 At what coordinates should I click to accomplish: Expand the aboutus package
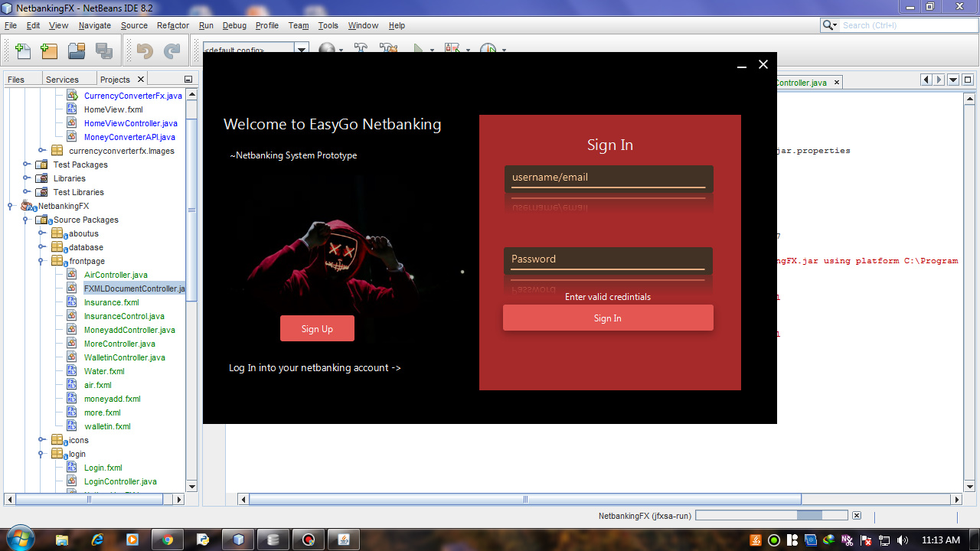41,233
